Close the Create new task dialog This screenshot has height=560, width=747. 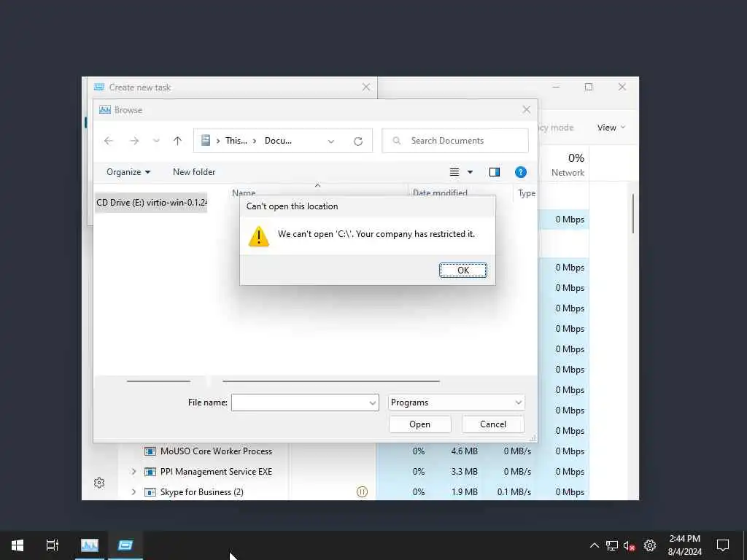[x=366, y=87]
